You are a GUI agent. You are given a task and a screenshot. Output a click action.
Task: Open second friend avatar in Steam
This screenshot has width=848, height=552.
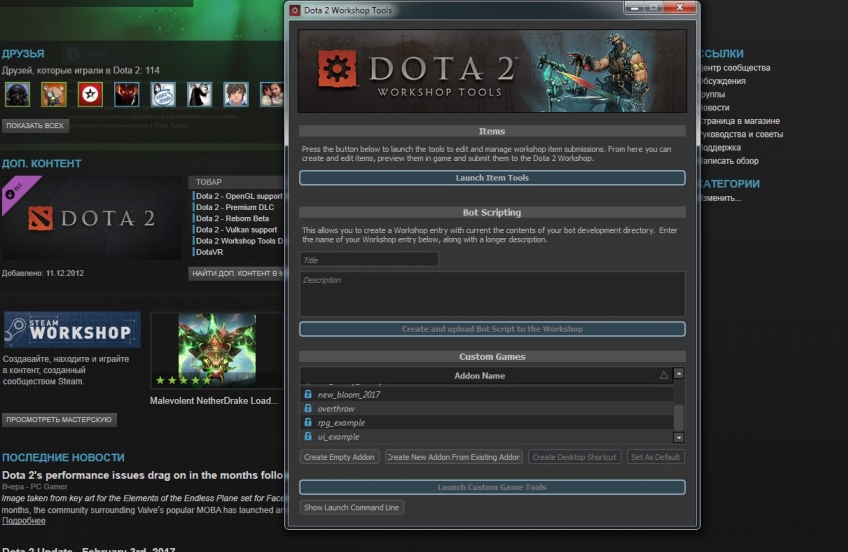pyautogui.click(x=54, y=95)
